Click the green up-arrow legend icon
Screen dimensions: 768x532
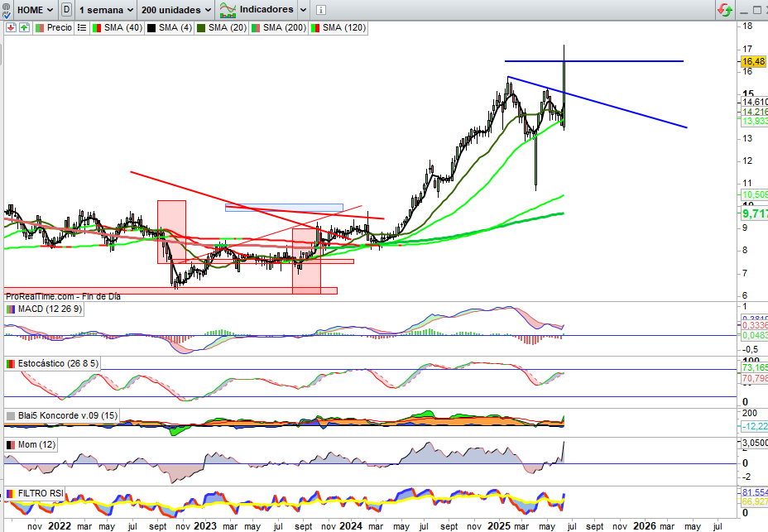24,27
